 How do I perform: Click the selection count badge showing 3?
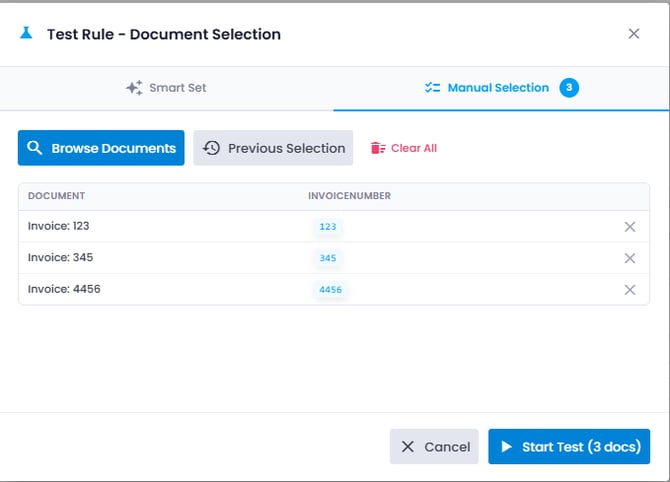[569, 88]
